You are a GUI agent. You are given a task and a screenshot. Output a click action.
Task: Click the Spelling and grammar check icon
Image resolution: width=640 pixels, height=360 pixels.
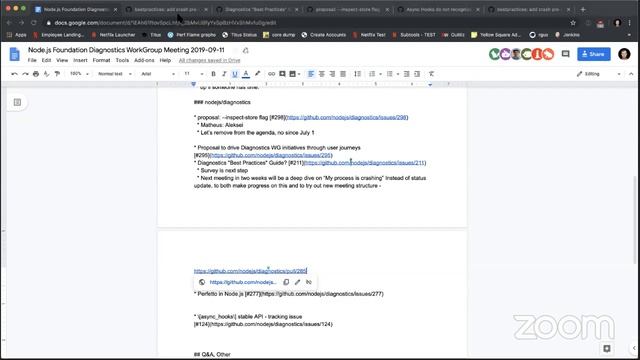[47, 74]
